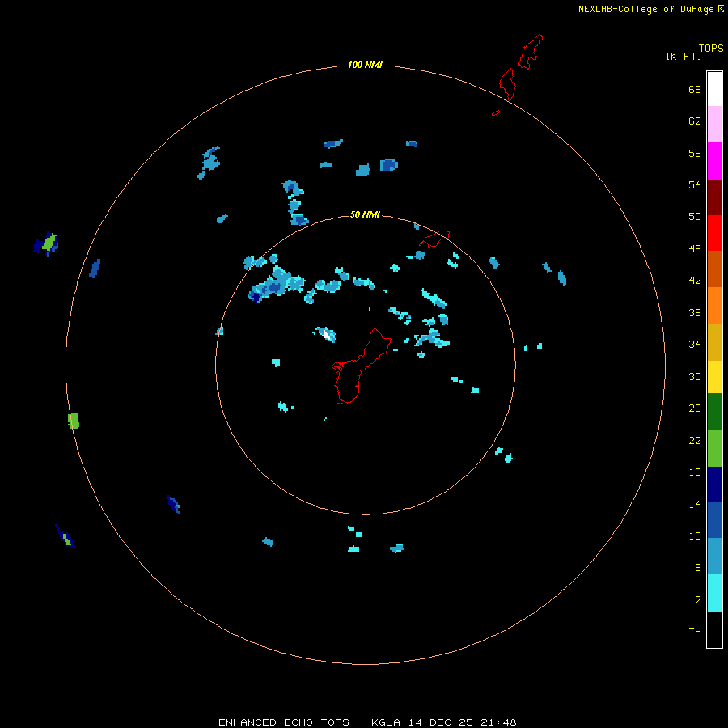
Task: Select the bright red legend color band
Action: pos(714,233)
